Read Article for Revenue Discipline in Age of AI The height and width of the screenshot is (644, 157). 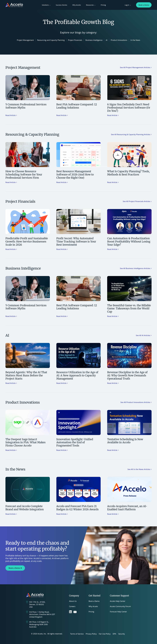click(x=113, y=383)
